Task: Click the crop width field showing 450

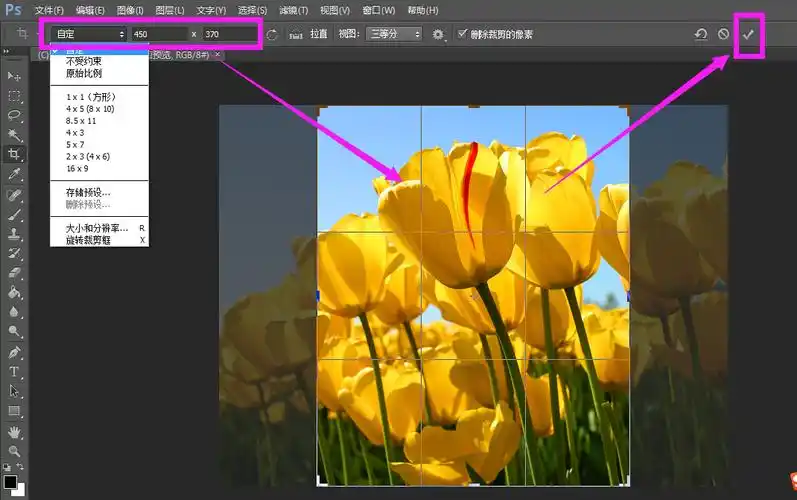Action: pyautogui.click(x=157, y=34)
